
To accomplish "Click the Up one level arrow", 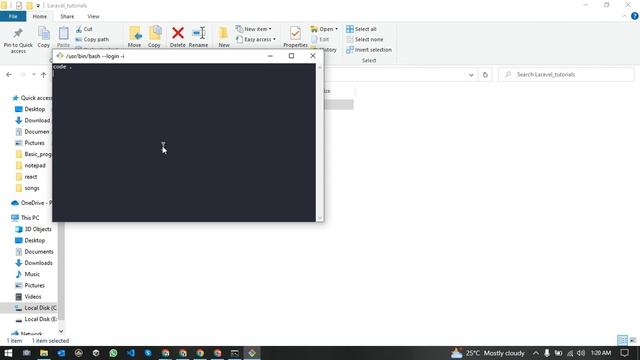I will click(43, 75).
